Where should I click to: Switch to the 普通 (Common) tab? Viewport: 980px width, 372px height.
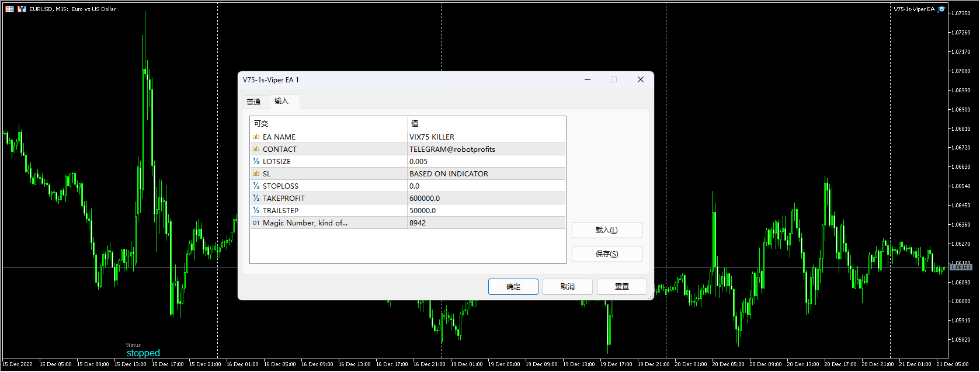click(253, 102)
